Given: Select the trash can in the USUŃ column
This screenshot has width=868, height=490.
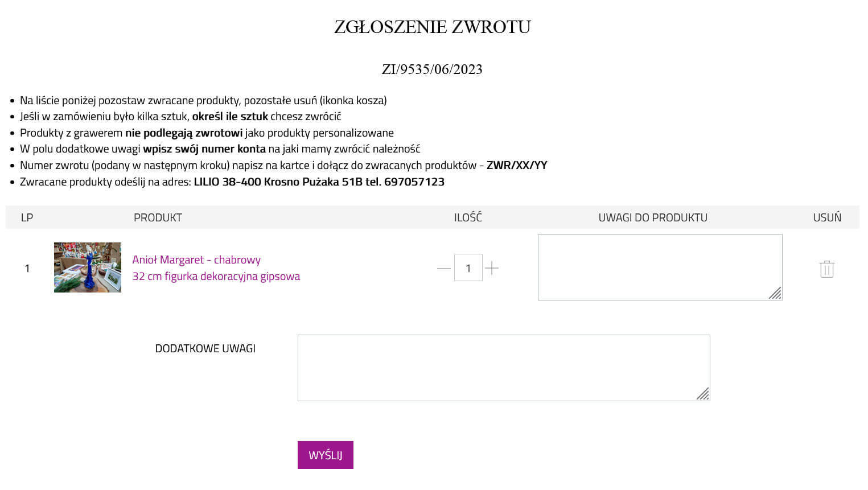Looking at the screenshot, I should (x=826, y=267).
